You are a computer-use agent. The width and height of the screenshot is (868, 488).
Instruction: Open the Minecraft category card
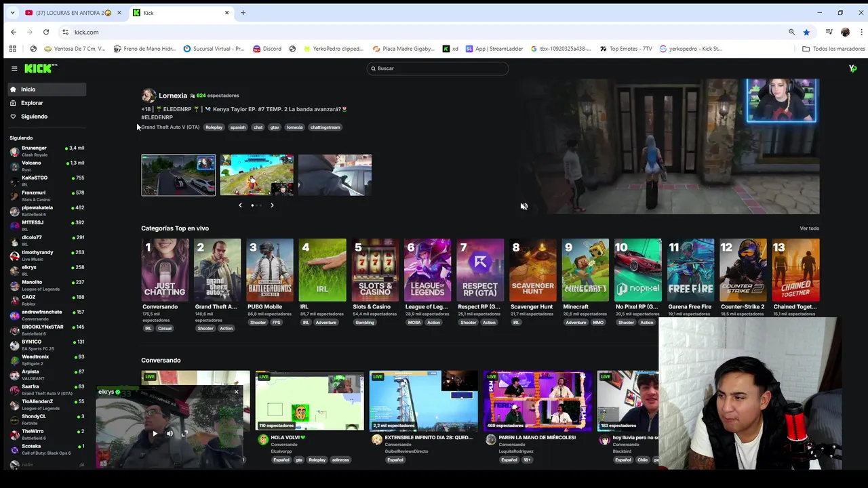(585, 270)
